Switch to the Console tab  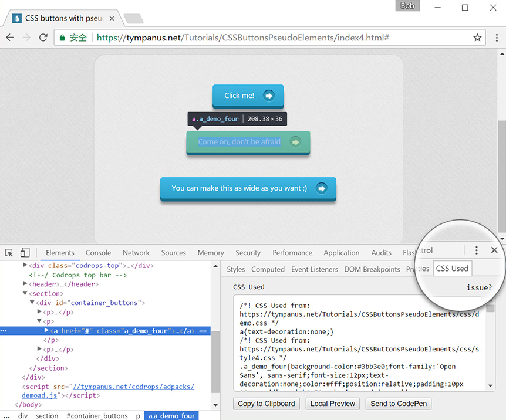pos(98,253)
